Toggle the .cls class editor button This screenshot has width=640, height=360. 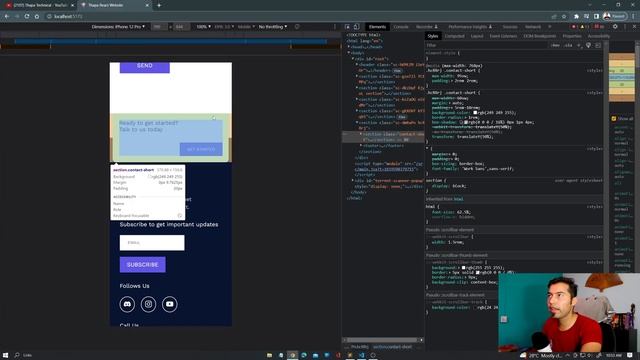[x=568, y=45]
